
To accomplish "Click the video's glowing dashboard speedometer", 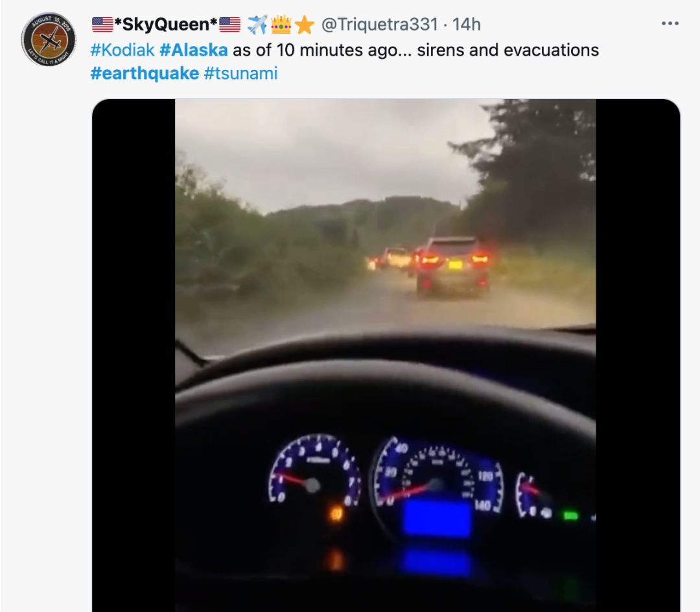I will [x=439, y=477].
